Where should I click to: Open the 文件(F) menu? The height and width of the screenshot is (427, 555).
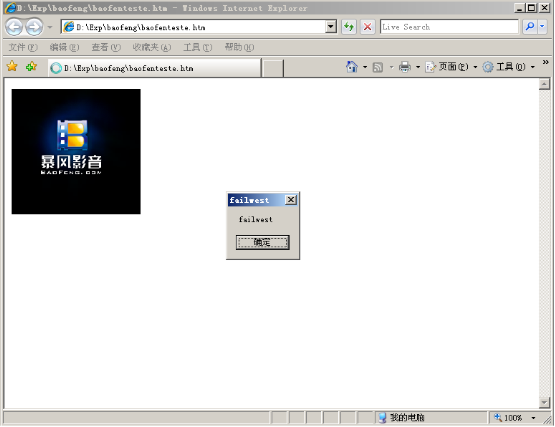tap(23, 47)
